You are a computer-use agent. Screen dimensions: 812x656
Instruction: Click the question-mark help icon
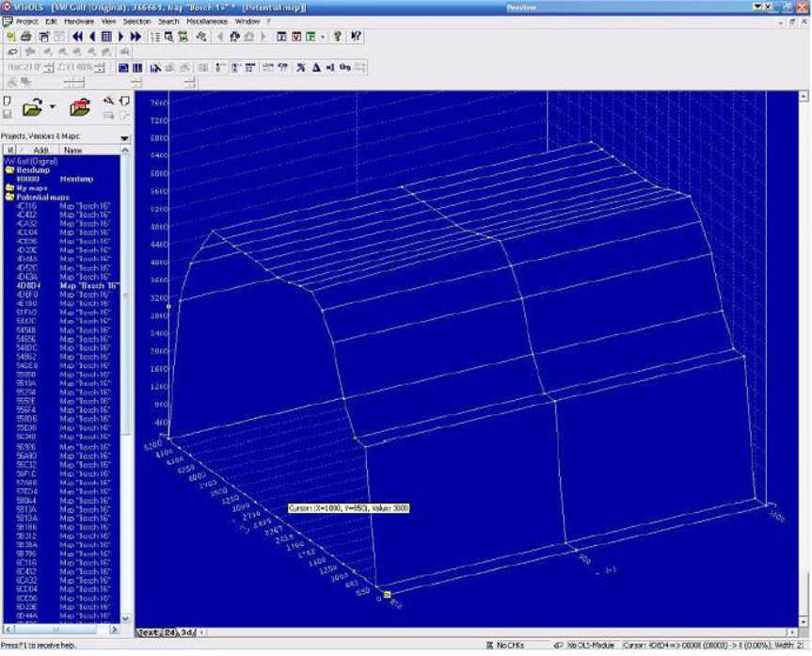tap(338, 37)
